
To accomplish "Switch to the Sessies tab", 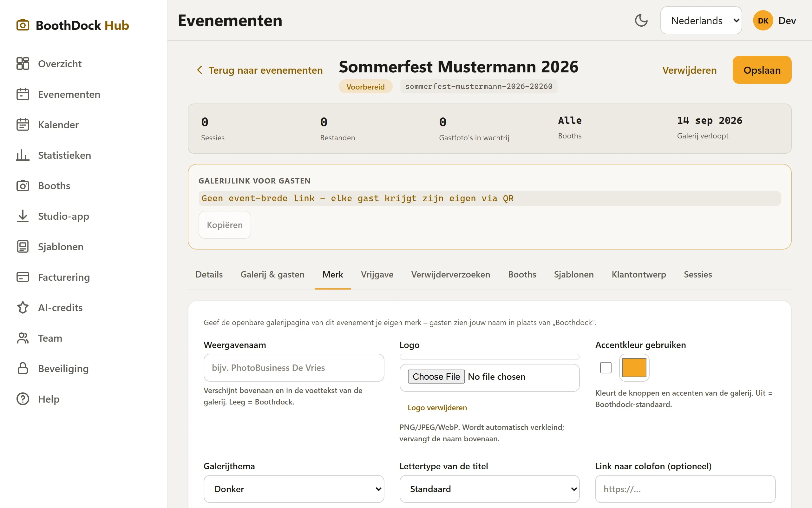I will pos(697,275).
